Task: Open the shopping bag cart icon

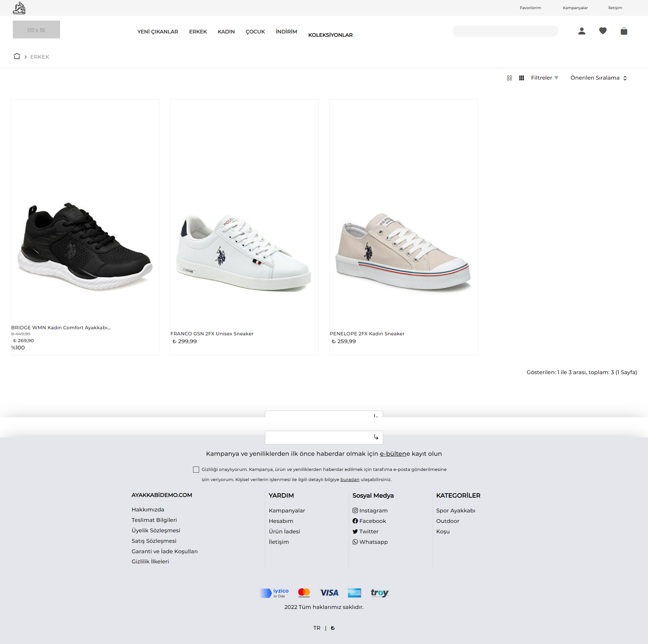Action: click(624, 31)
